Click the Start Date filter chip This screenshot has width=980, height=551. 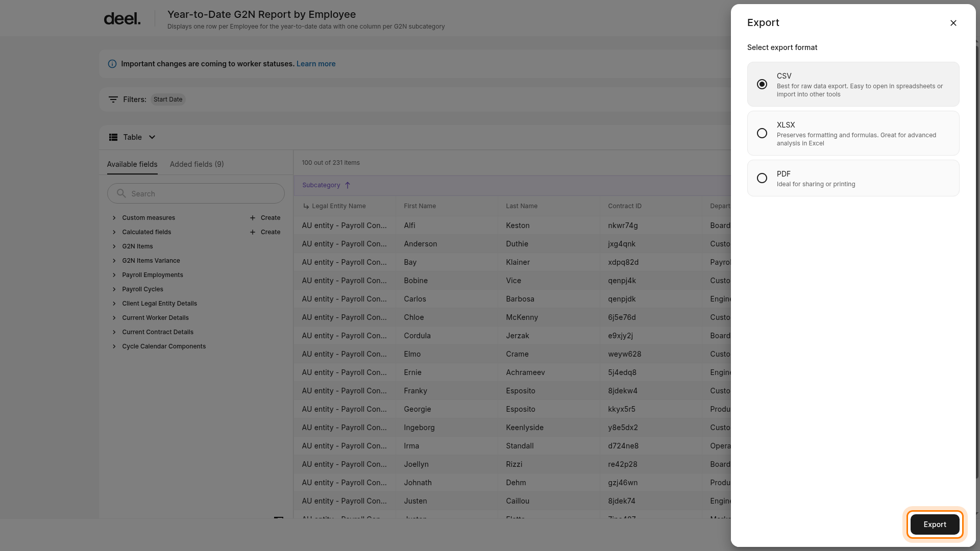click(x=168, y=99)
